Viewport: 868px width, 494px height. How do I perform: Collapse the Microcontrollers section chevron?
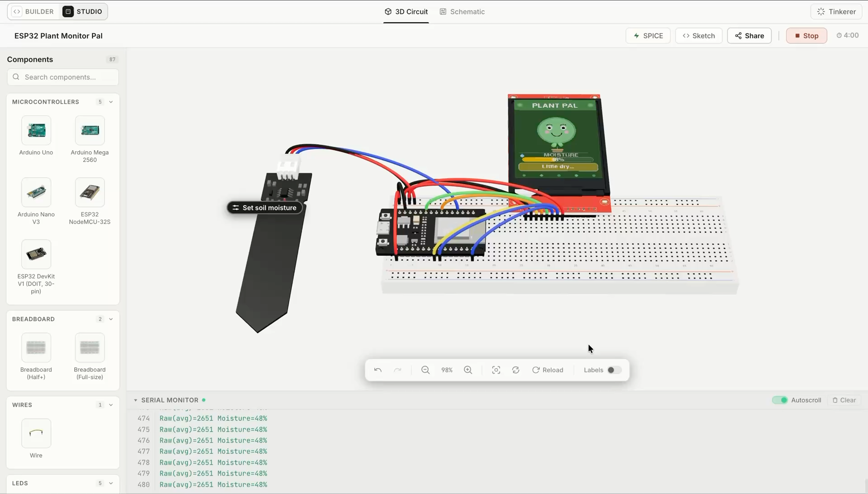111,102
